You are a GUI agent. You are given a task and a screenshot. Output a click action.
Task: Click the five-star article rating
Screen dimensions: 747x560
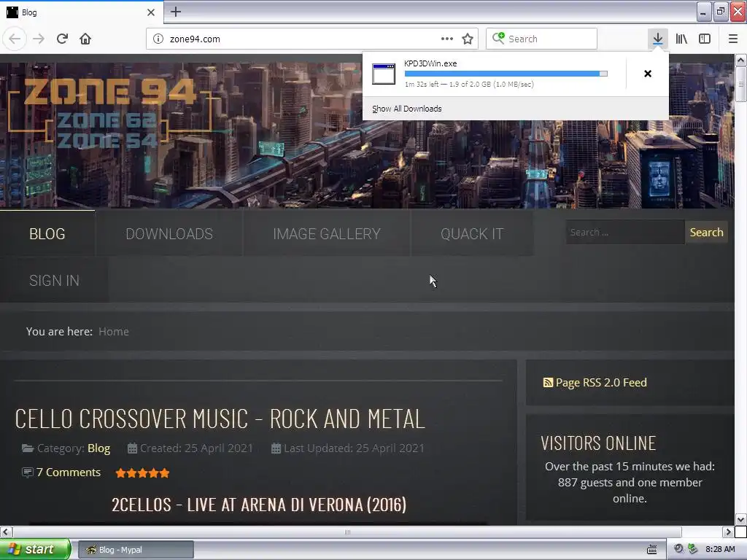[142, 472]
